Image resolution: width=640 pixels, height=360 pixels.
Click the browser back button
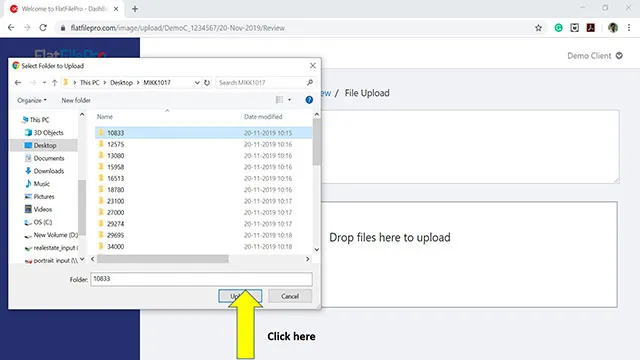11,28
